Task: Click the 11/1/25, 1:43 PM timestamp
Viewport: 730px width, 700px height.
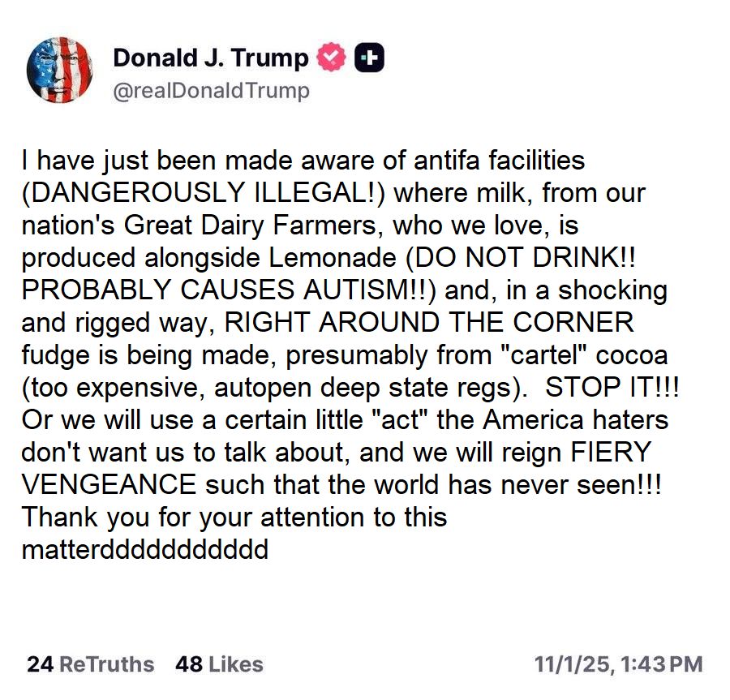Action: click(618, 664)
